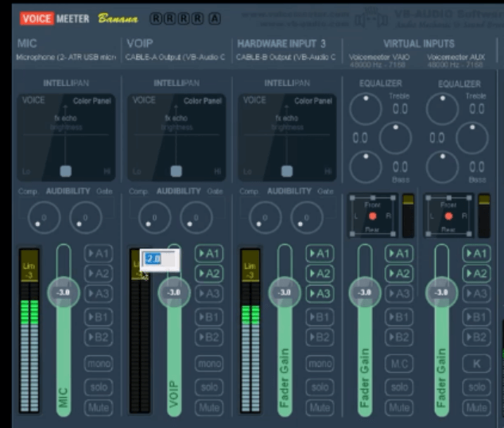The height and width of the screenshot is (428, 504).
Task: Solo the VOIP strip
Action: click(x=209, y=387)
